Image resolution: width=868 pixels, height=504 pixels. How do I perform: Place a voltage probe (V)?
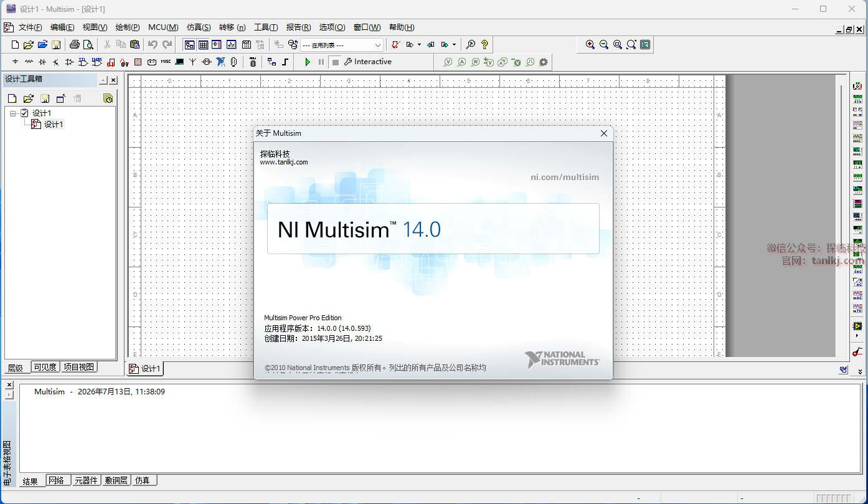(x=448, y=62)
